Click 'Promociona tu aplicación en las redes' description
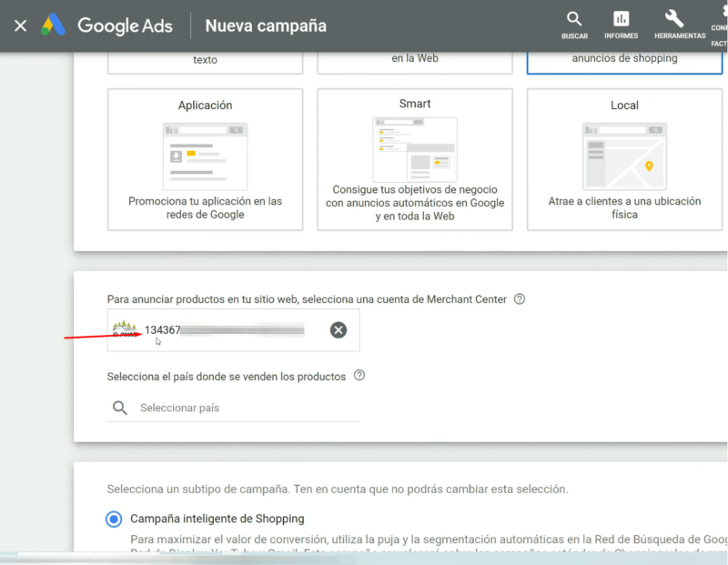The height and width of the screenshot is (565, 728). (206, 207)
